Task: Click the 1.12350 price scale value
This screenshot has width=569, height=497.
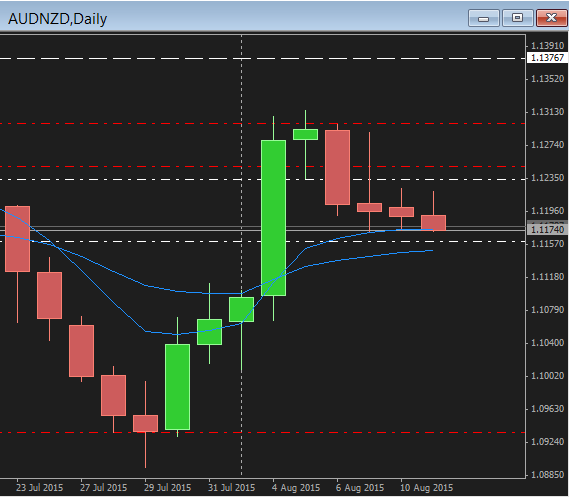Action: [x=547, y=178]
